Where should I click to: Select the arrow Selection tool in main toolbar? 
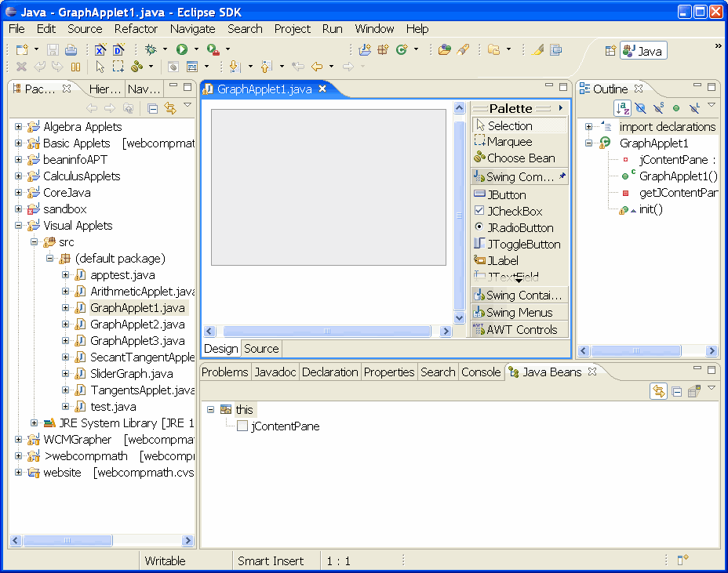click(100, 67)
